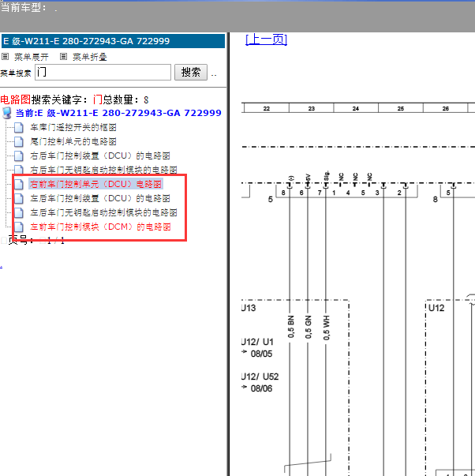
Task: Select the E 级-W211-E 280 header bar
Action: click(113, 41)
